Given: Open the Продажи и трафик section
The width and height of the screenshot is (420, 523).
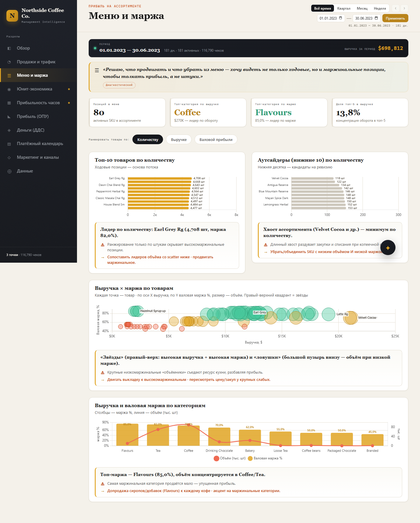Looking at the screenshot, I should point(38,62).
